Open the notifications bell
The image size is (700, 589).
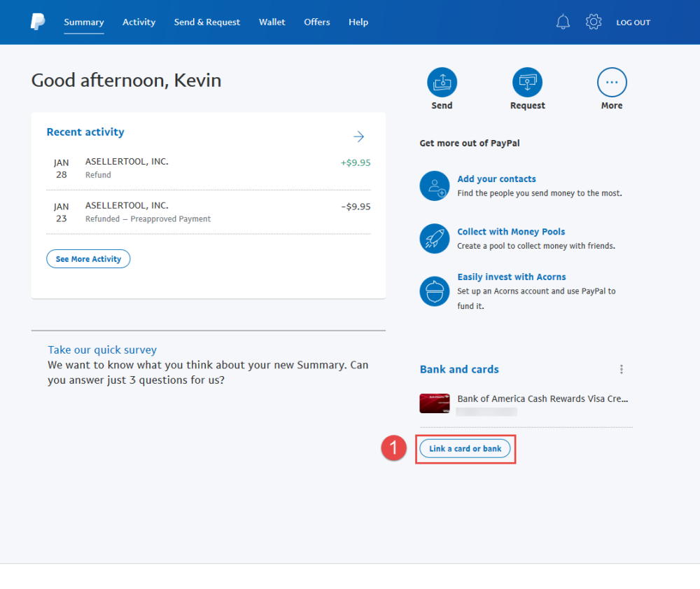pos(563,22)
